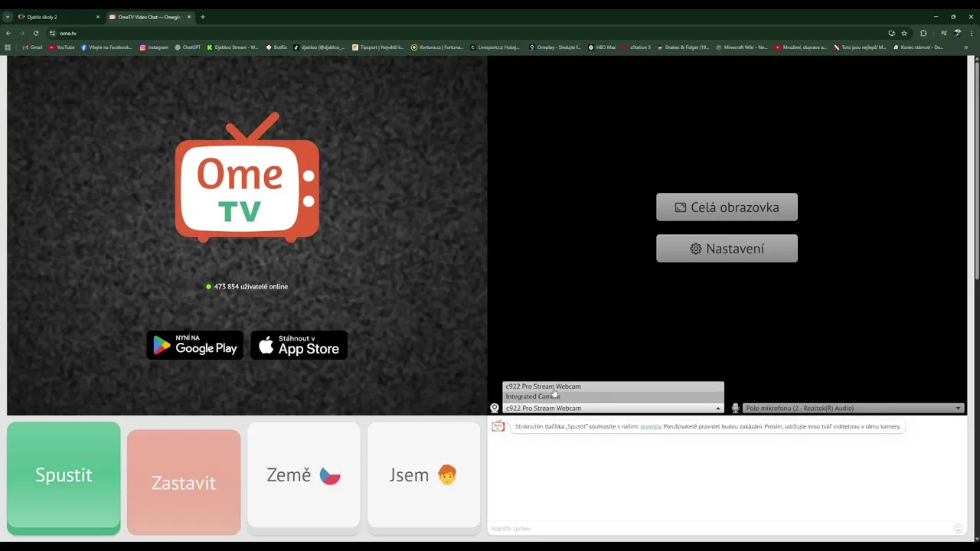Screen dimensions: 980x551
Task: Open the Shakes & Fidget bookmark
Action: tap(683, 47)
